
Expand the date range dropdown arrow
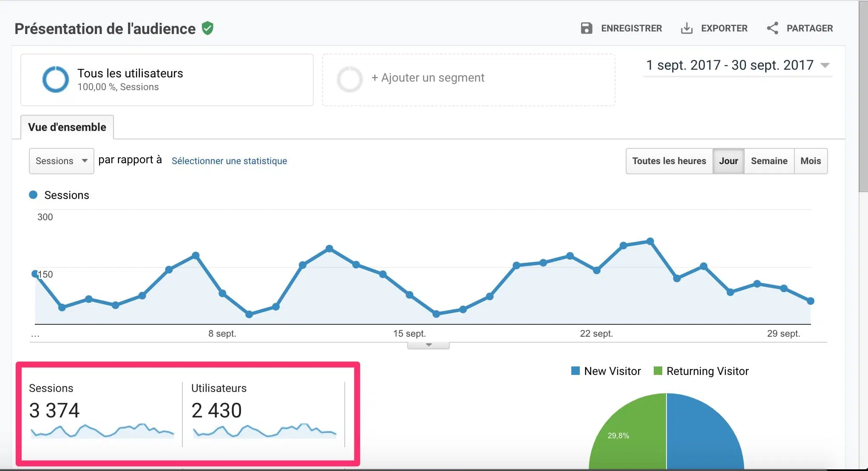click(825, 65)
